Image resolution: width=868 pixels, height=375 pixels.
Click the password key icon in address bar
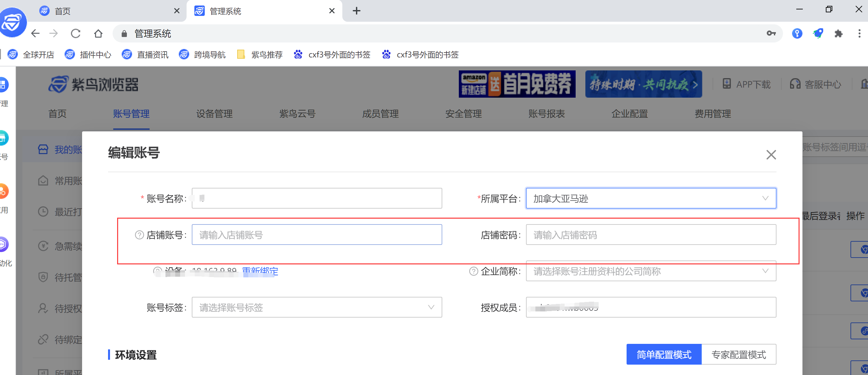tap(771, 33)
